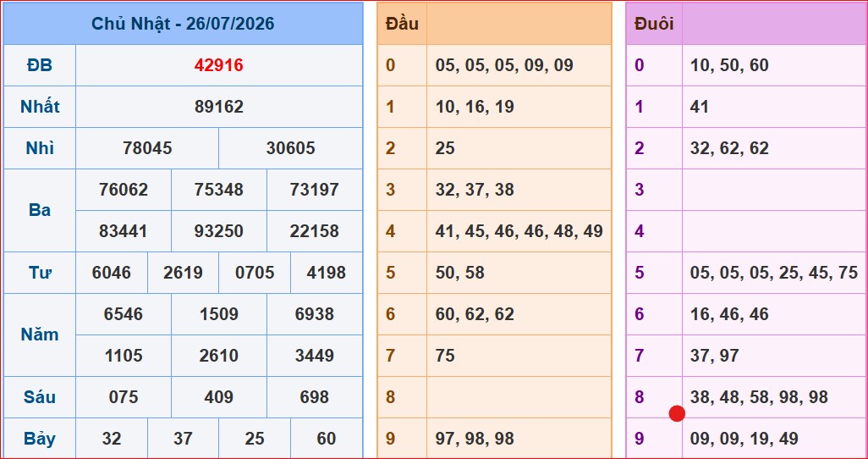Select Nhì prize number 78045
Viewport: 868px width, 459px height.
[147, 148]
